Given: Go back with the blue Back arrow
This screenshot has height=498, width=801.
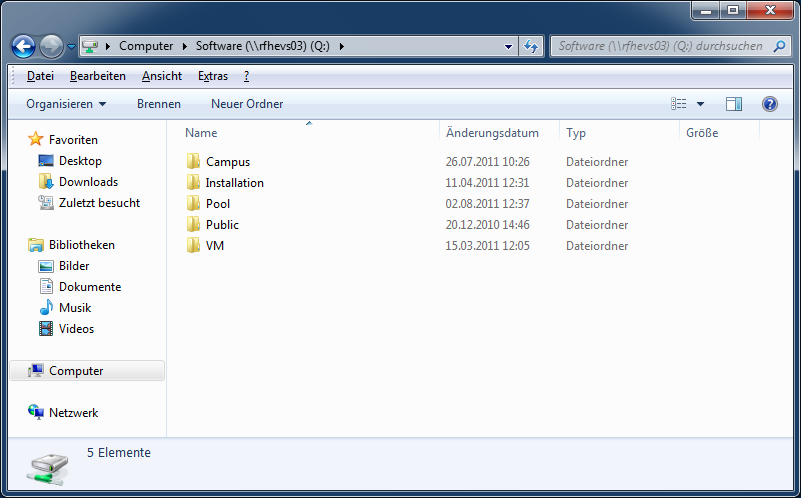Looking at the screenshot, I should coord(23,46).
